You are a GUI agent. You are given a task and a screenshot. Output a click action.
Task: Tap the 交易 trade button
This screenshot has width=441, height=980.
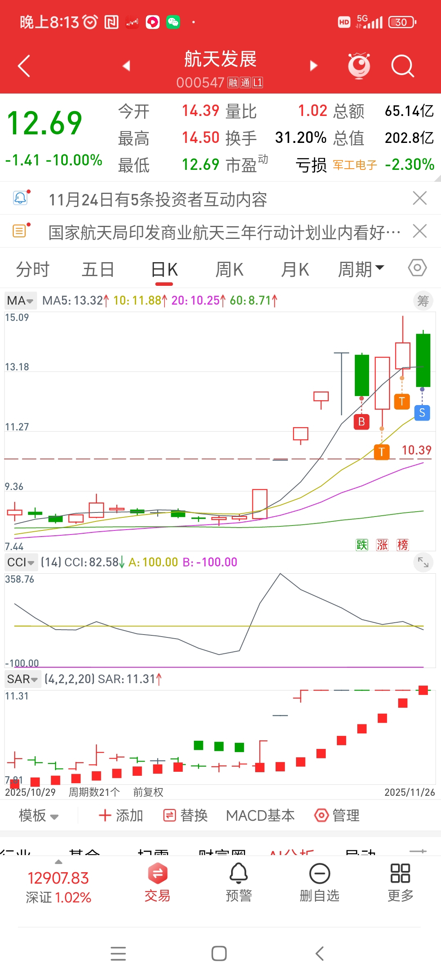point(158,883)
